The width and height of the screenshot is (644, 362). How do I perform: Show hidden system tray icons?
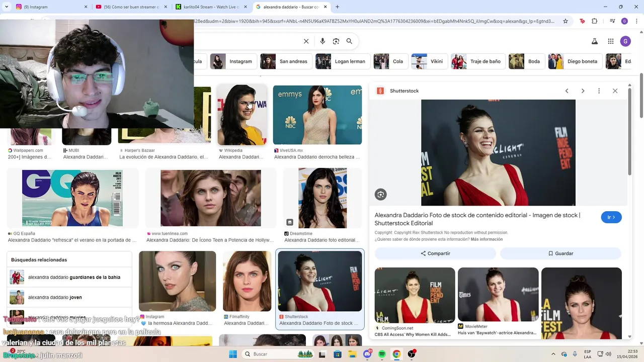(553, 354)
